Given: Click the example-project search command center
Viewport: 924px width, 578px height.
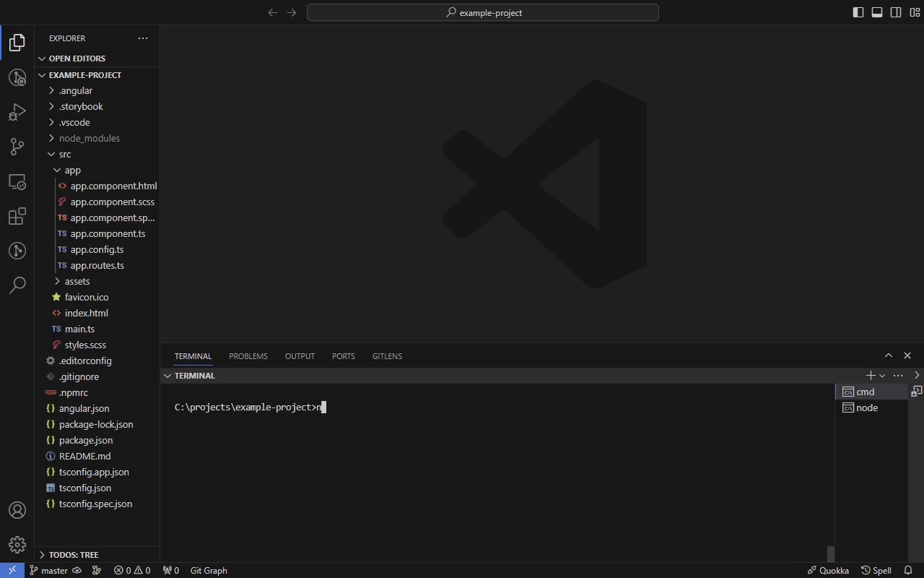Looking at the screenshot, I should pos(483,12).
